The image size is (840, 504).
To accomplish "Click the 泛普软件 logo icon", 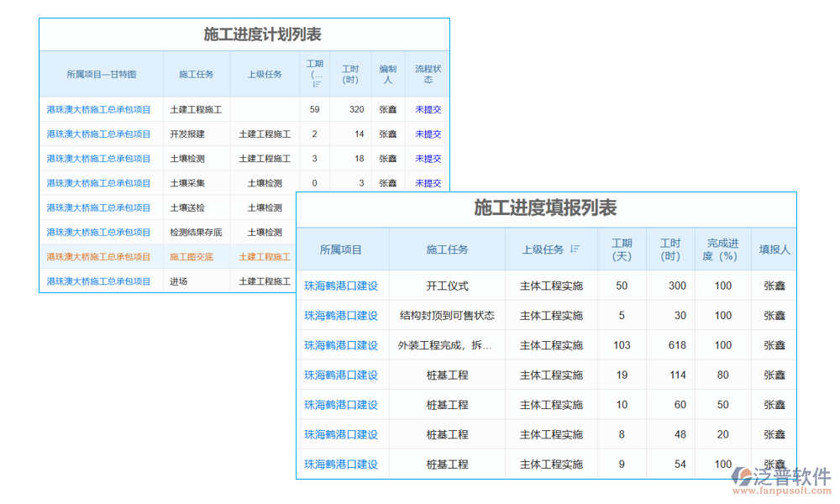I will (743, 475).
